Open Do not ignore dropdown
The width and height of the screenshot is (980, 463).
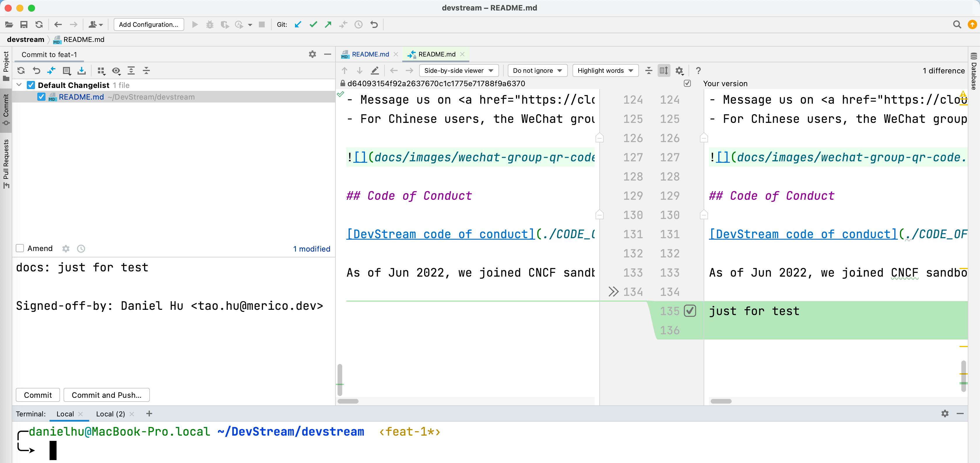tap(537, 71)
